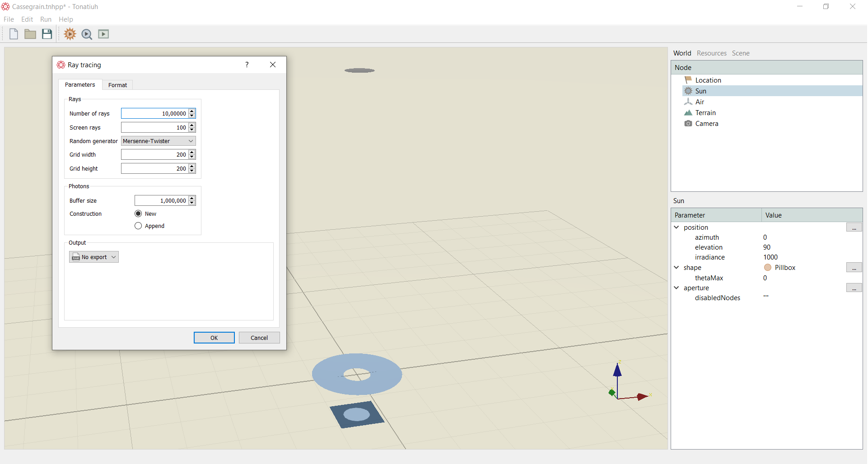Collapse the aperture parameter group
The height and width of the screenshot is (464, 868).
pyautogui.click(x=677, y=288)
